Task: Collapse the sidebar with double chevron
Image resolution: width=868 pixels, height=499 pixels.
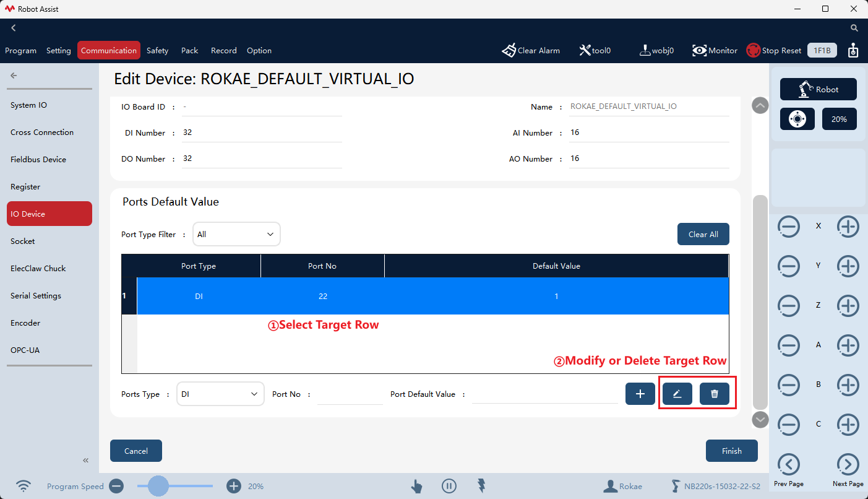Action: click(x=86, y=460)
